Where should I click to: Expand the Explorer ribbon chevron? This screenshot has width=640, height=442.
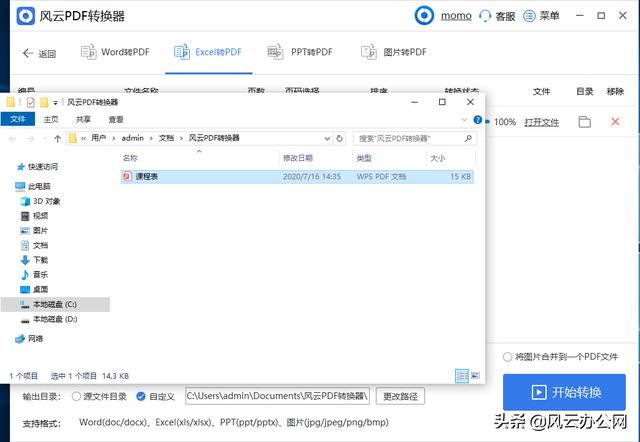point(464,120)
